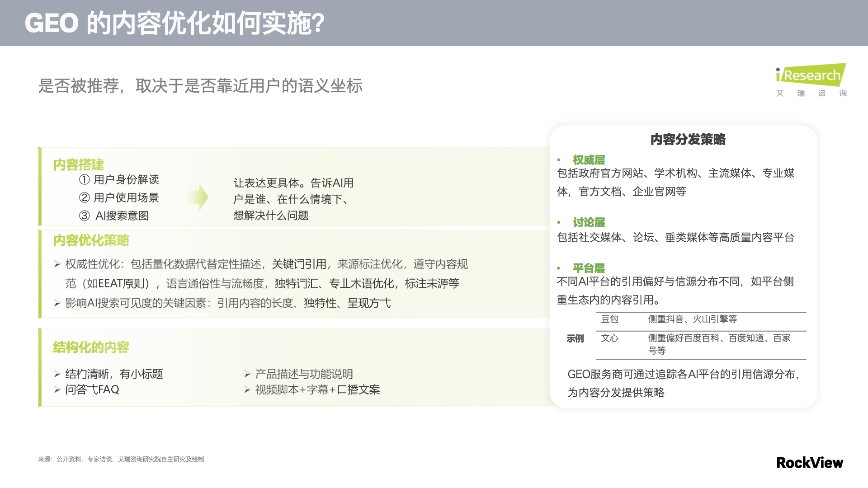Select the subtitle 是否被推荐，取决于是否靠近用户的语义坐标
868x488 pixels.
[200, 86]
